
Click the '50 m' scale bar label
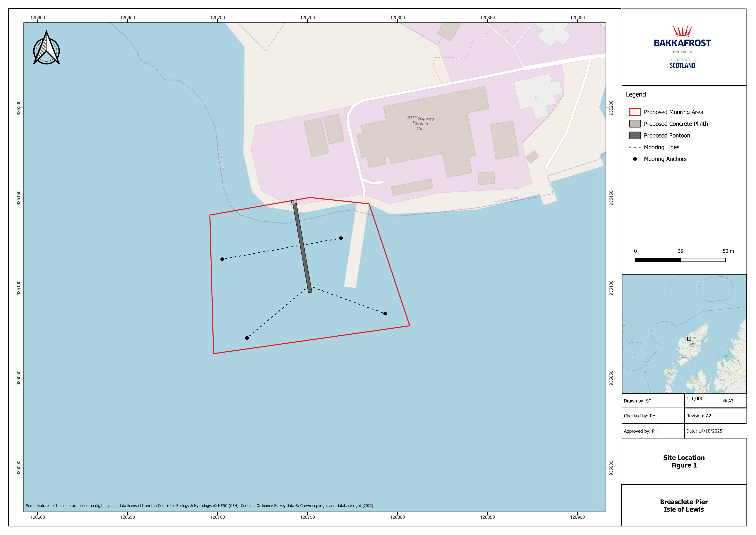click(x=728, y=251)
